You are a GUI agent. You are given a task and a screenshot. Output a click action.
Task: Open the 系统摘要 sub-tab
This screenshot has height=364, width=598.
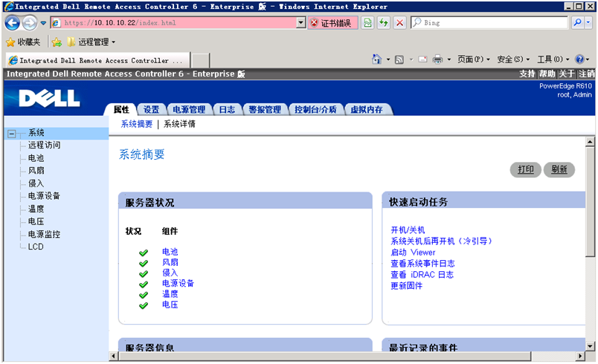tap(137, 124)
